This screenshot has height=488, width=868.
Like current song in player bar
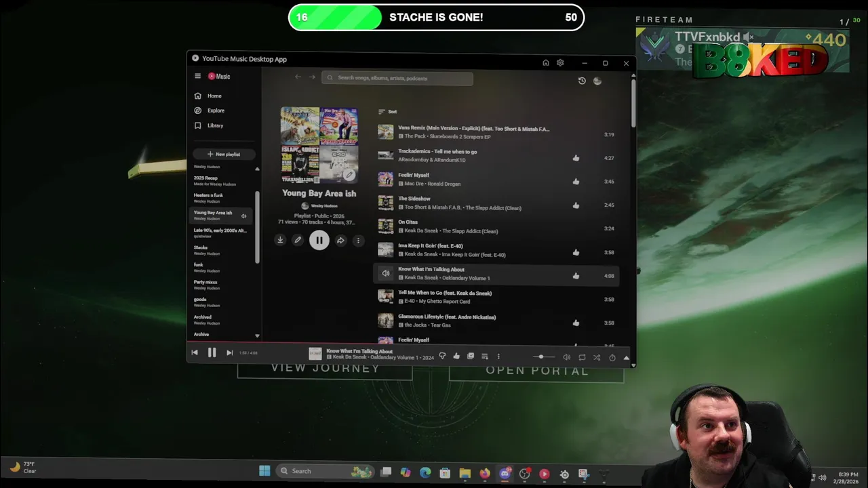[x=456, y=356]
